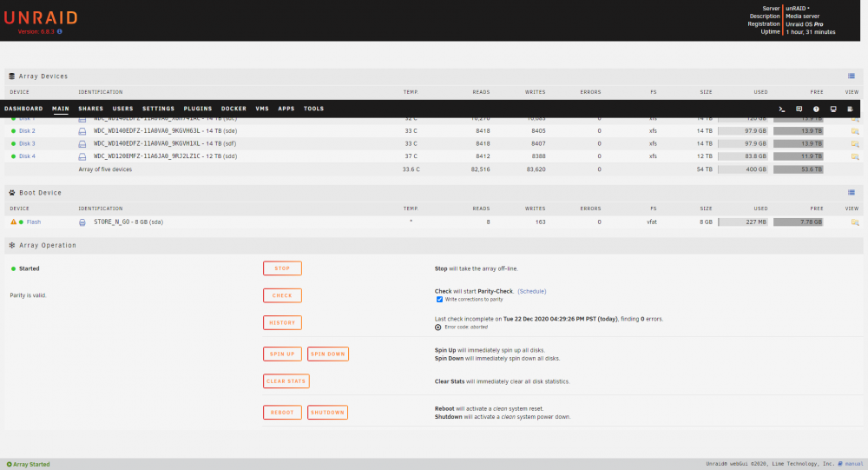Click the Boot Device paw icon
The image size is (868, 470).
[x=11, y=193]
